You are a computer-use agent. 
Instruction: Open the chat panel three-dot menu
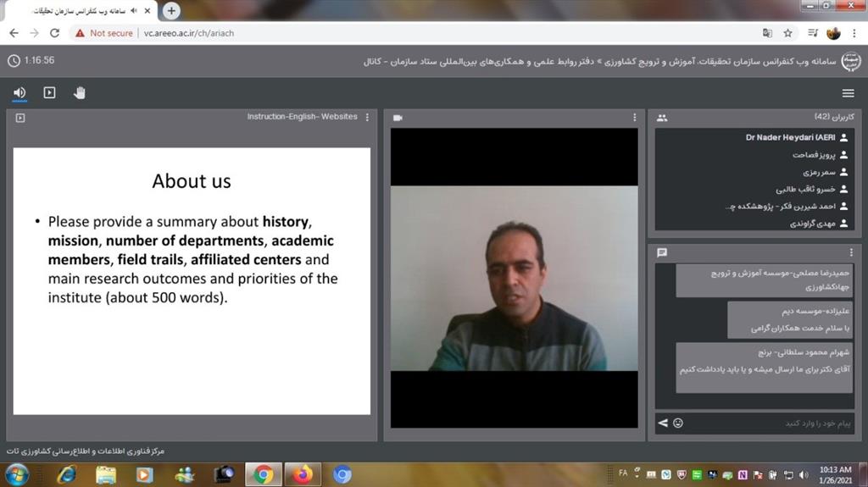tap(851, 252)
